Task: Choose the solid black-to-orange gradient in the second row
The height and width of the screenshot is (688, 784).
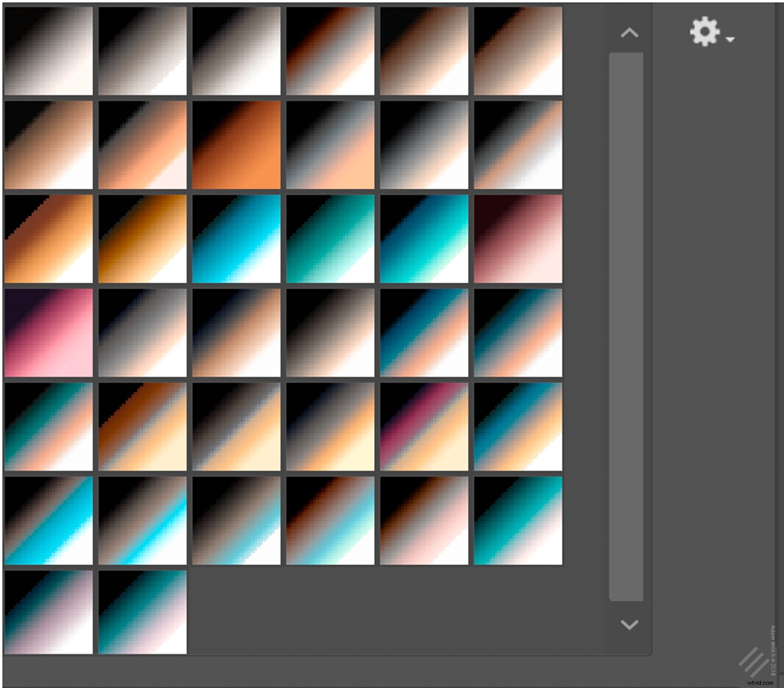Action: pyautogui.click(x=236, y=145)
